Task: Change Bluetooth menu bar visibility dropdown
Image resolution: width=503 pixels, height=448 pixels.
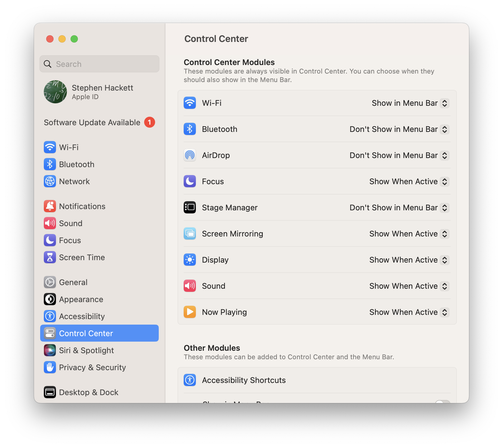Action: coord(399,129)
